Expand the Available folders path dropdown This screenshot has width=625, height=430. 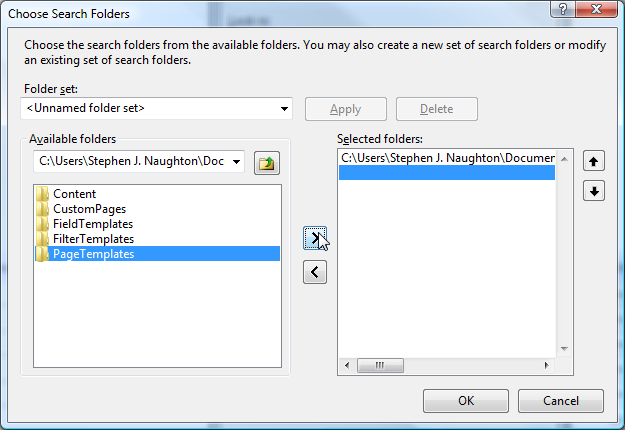(236, 161)
